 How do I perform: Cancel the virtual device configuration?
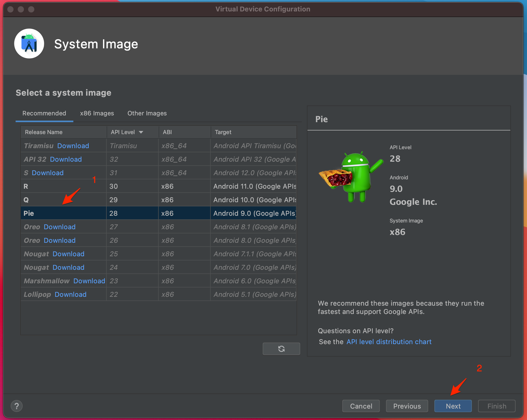(x=361, y=406)
